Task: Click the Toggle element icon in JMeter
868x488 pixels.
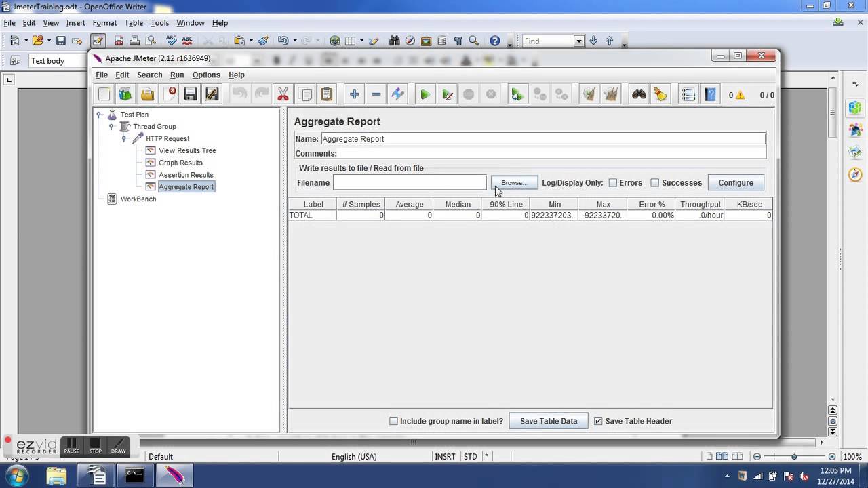Action: click(x=397, y=95)
